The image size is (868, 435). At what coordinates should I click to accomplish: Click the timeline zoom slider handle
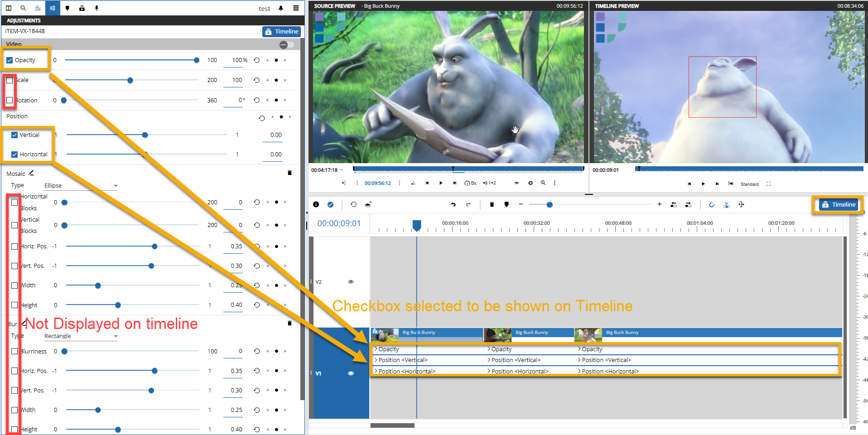[x=550, y=205]
